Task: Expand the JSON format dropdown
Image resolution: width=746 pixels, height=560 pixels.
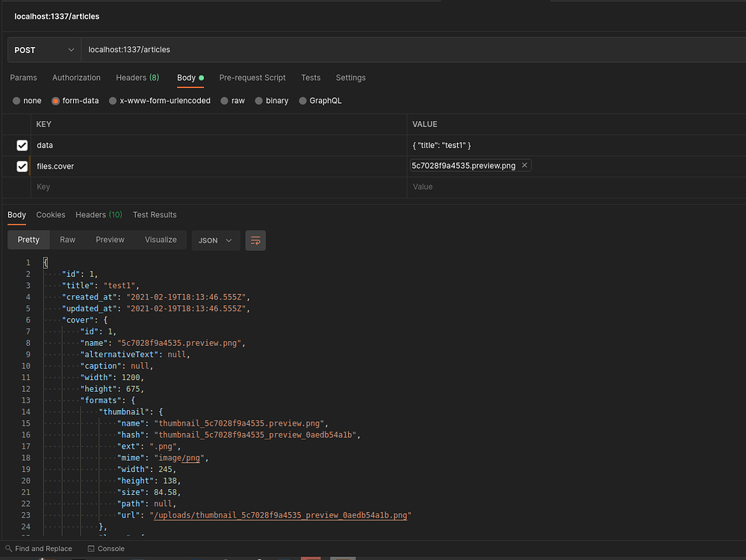Action: click(x=215, y=240)
